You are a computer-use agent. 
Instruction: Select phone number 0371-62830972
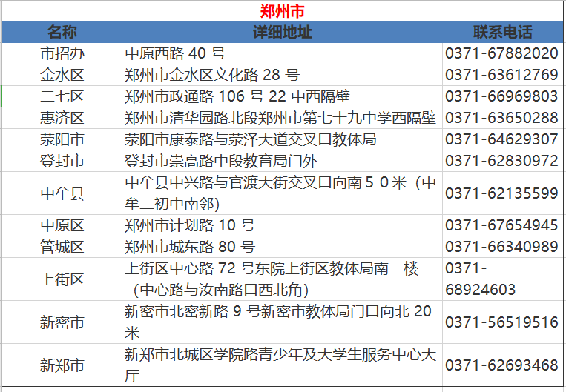click(x=503, y=161)
